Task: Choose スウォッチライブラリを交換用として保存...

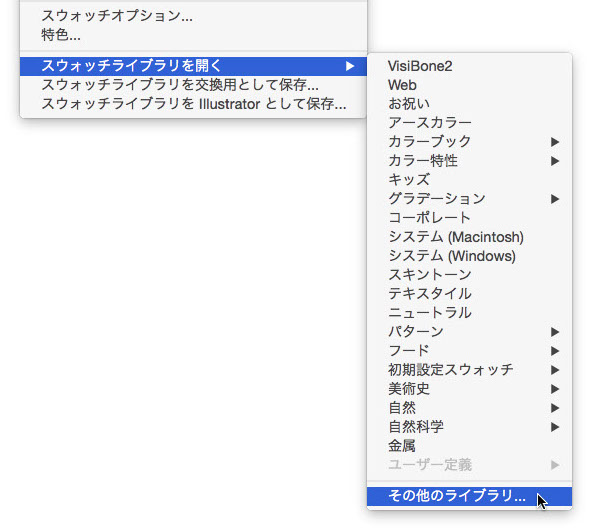Action: click(193, 85)
